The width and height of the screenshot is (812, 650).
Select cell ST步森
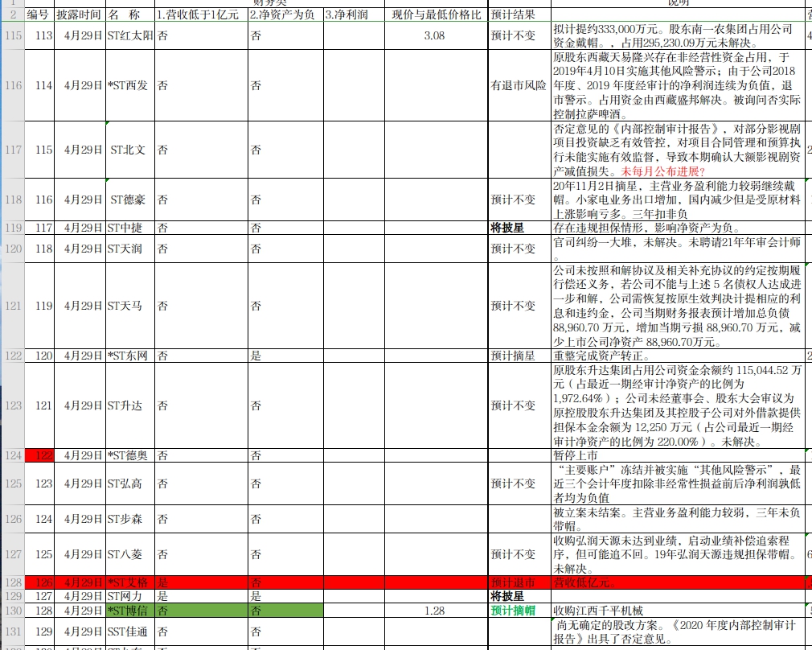(130, 519)
